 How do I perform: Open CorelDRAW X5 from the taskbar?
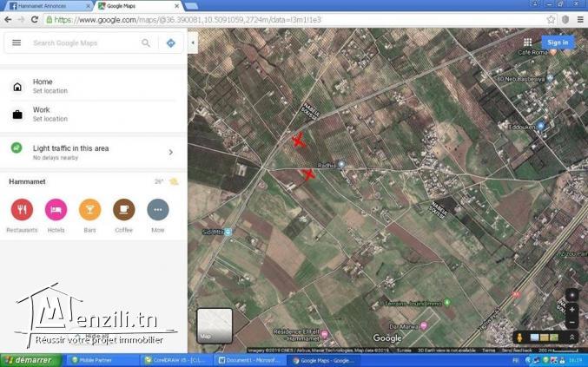pos(177,360)
